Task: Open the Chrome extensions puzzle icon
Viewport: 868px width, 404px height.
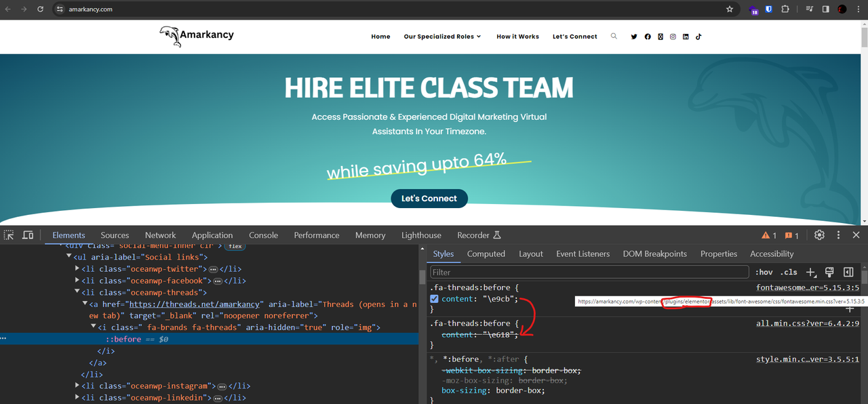Action: (785, 9)
